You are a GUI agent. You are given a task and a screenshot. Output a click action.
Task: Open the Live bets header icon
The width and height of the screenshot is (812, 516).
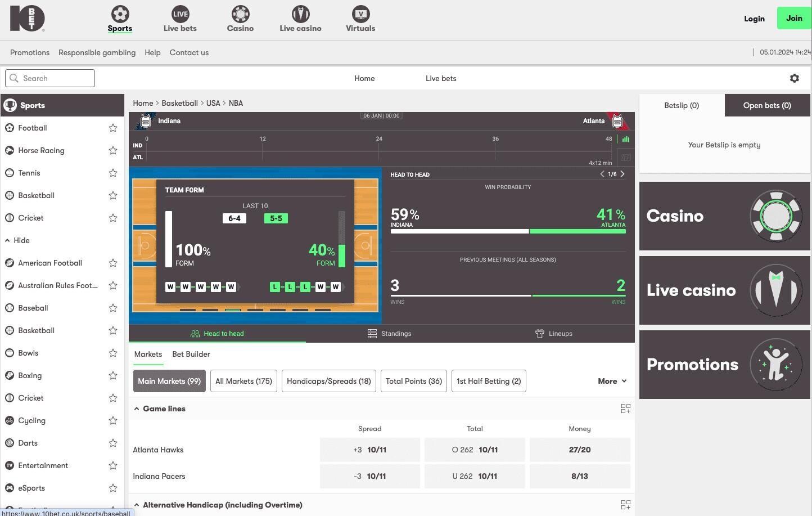(x=180, y=14)
